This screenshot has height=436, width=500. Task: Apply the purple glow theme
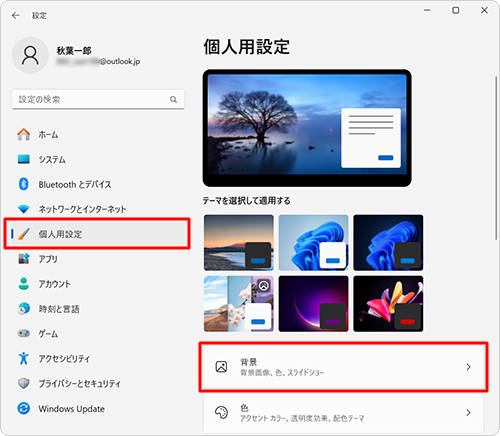313,304
